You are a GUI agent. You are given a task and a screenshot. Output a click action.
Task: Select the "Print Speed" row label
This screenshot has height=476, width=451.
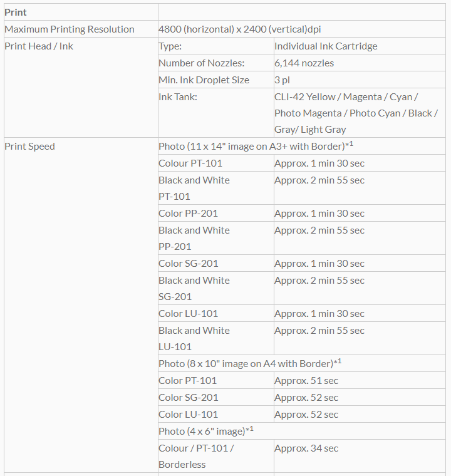pos(30,147)
